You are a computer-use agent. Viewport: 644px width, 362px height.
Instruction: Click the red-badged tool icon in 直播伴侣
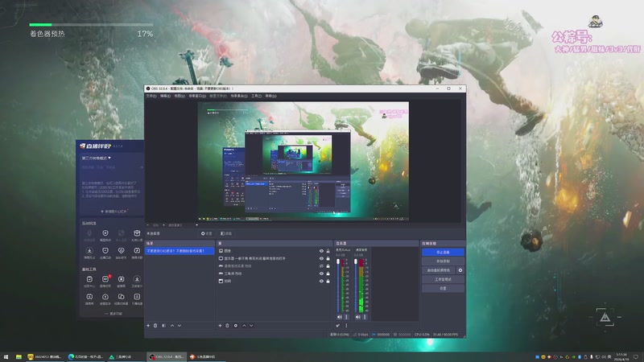105,279
